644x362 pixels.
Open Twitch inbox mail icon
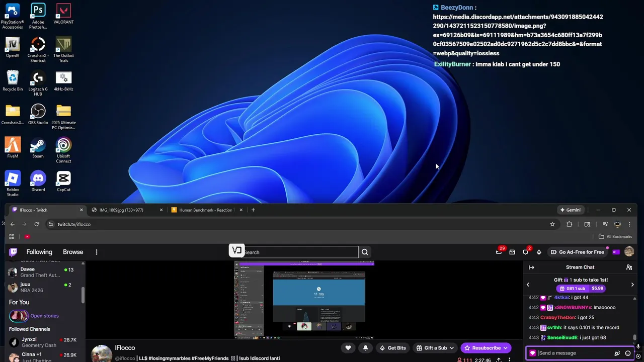pyautogui.click(x=512, y=252)
